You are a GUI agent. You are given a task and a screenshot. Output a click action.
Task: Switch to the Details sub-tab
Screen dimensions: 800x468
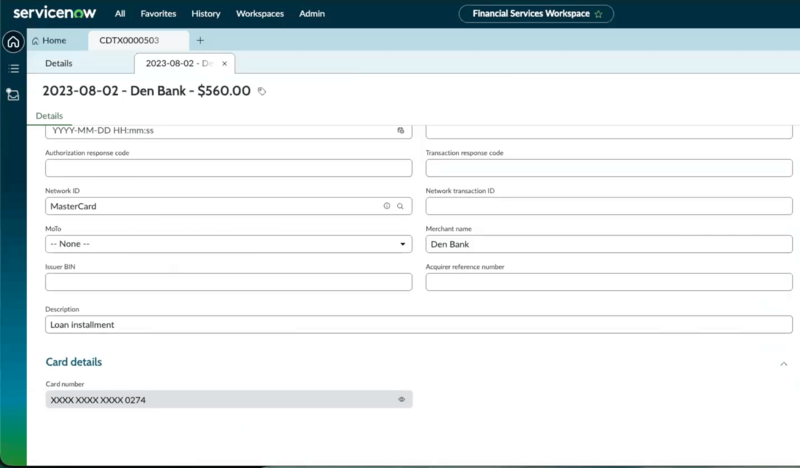[59, 63]
